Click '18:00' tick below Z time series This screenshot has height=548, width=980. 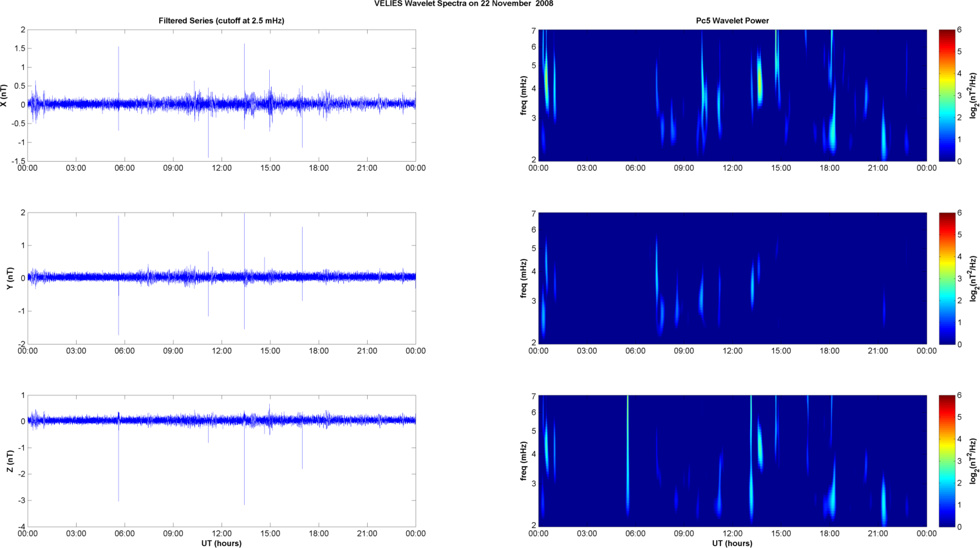click(x=319, y=533)
